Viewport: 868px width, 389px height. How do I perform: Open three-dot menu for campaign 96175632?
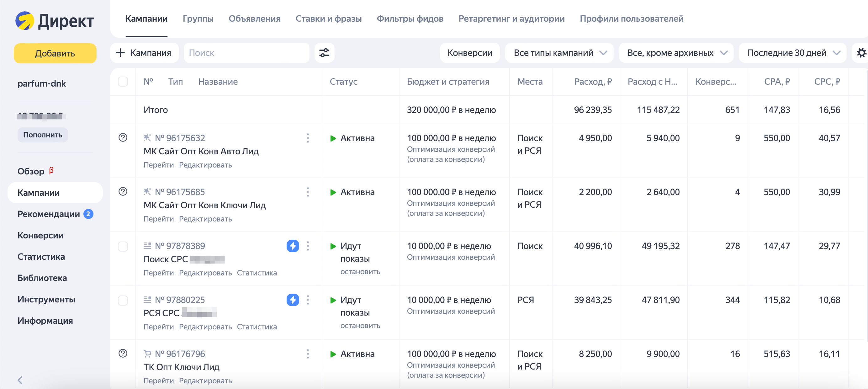(308, 138)
